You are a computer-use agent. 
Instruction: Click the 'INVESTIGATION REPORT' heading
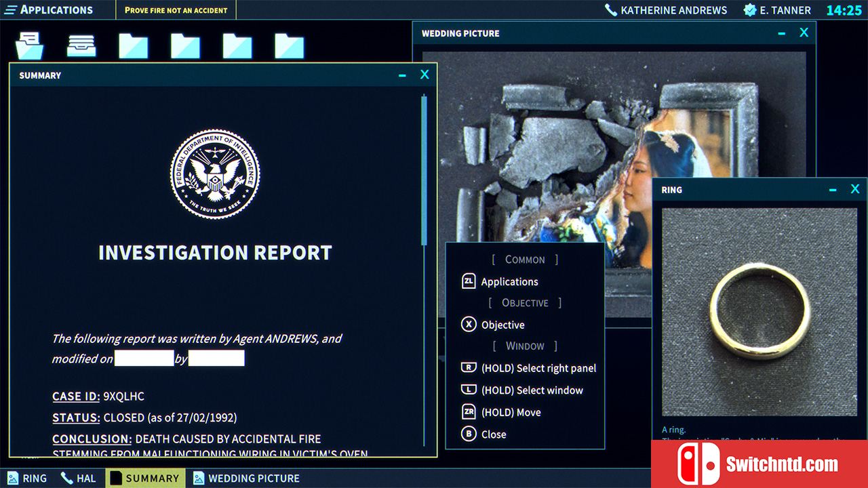(x=215, y=253)
